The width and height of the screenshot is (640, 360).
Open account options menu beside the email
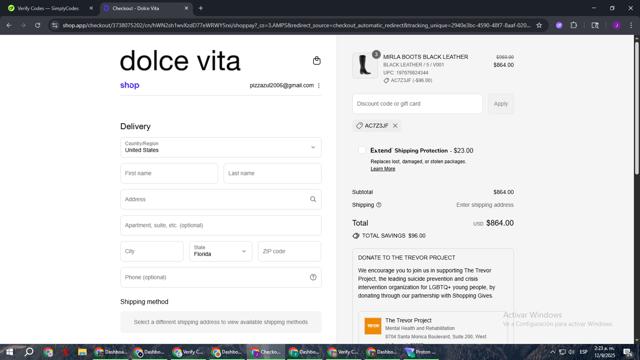[319, 85]
